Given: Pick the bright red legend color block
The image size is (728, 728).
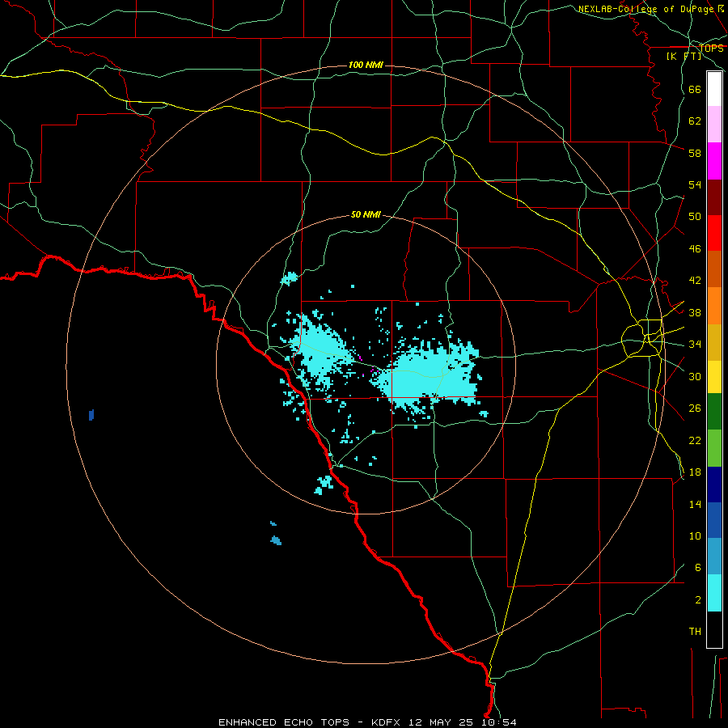Looking at the screenshot, I should point(714,233).
